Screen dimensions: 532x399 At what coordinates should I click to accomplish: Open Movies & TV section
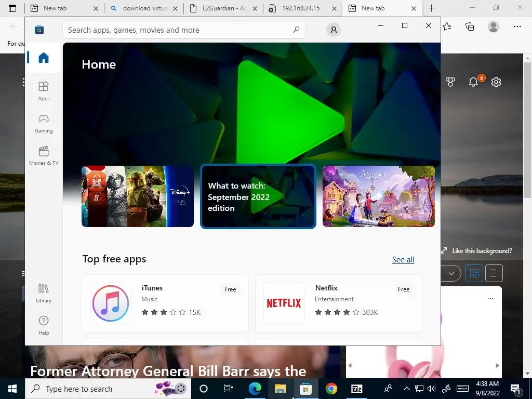click(x=44, y=156)
